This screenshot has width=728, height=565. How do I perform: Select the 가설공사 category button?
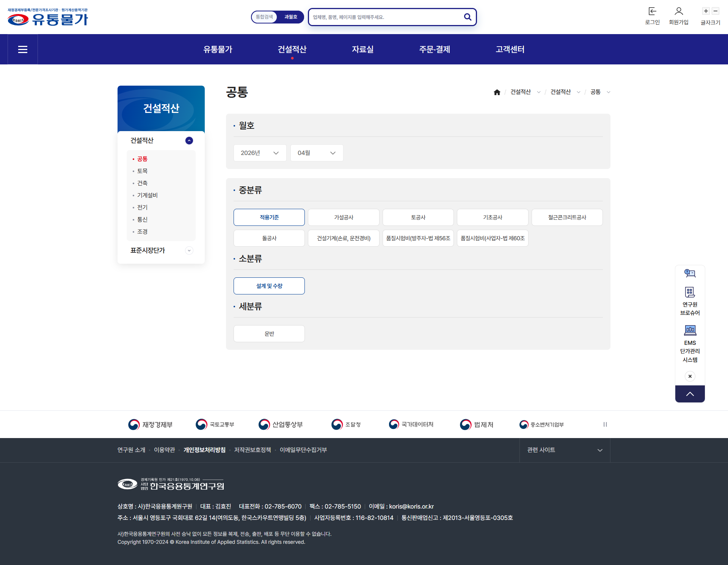[344, 218]
